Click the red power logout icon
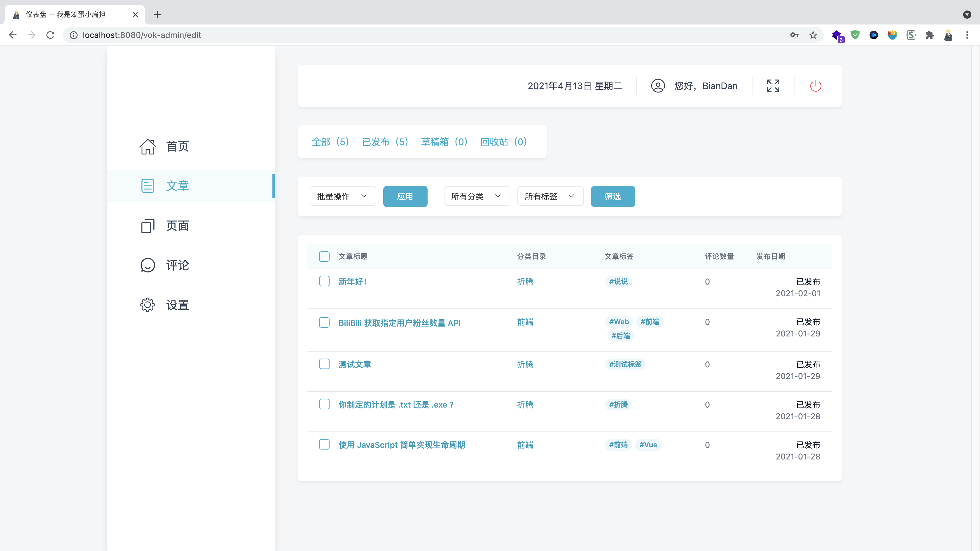 pyautogui.click(x=815, y=86)
